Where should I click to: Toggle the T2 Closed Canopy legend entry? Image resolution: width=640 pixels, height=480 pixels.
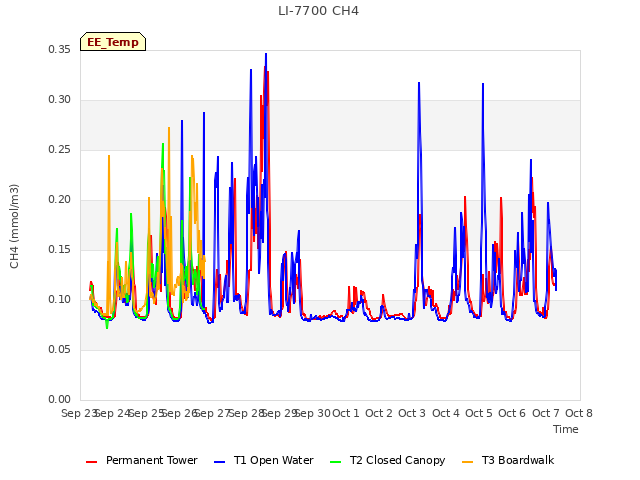387,460
